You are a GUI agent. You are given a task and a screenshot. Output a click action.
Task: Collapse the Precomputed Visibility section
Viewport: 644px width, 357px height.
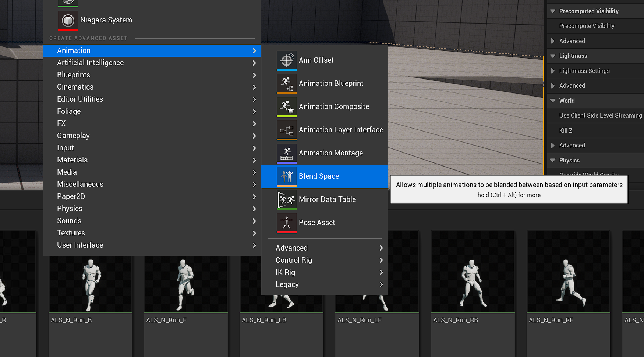tap(553, 11)
